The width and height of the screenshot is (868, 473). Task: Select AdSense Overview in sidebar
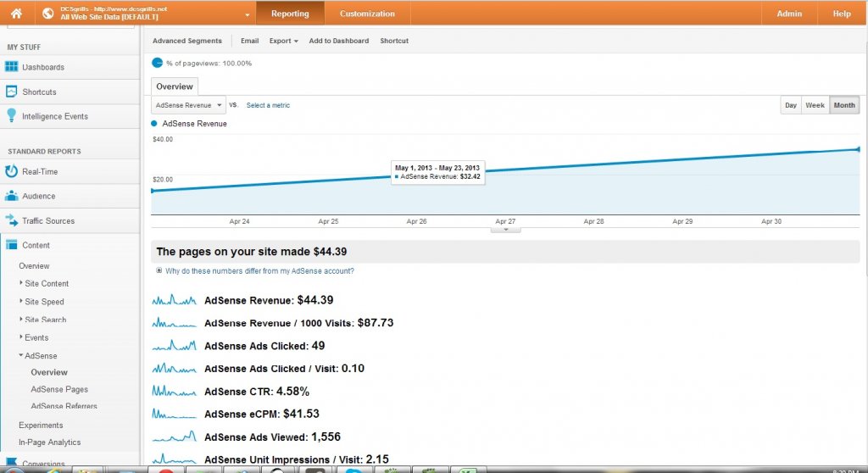click(x=49, y=372)
